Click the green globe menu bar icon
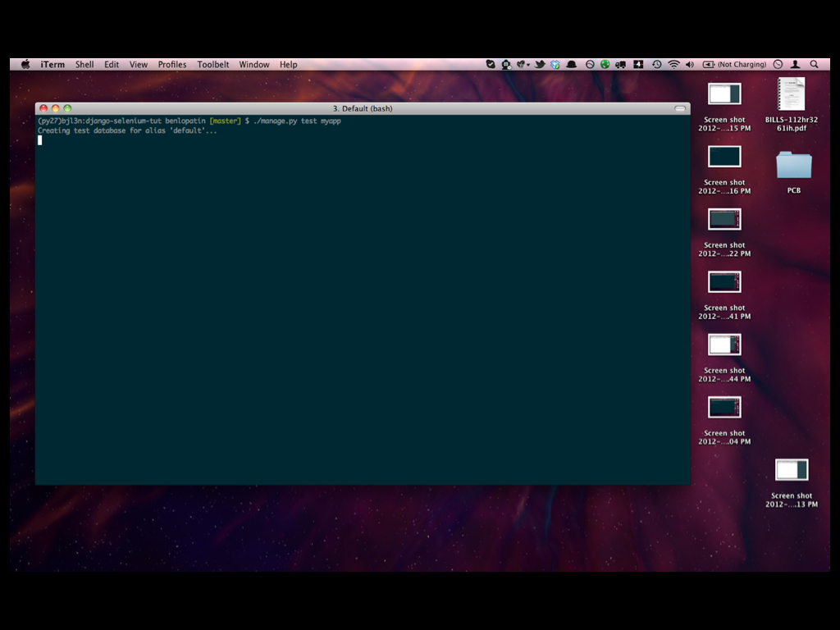The width and height of the screenshot is (840, 630). tap(605, 64)
